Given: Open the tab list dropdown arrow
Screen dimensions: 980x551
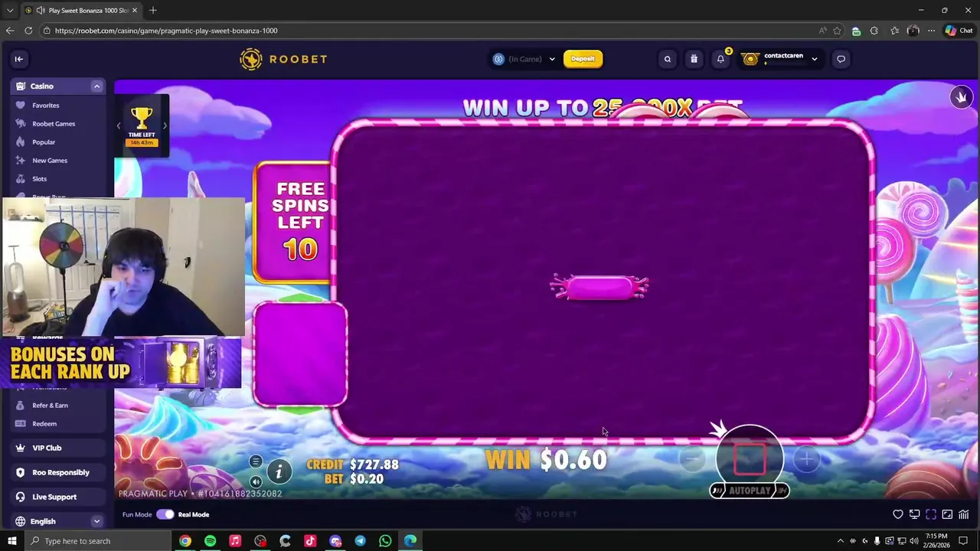Looking at the screenshot, I should (x=10, y=11).
